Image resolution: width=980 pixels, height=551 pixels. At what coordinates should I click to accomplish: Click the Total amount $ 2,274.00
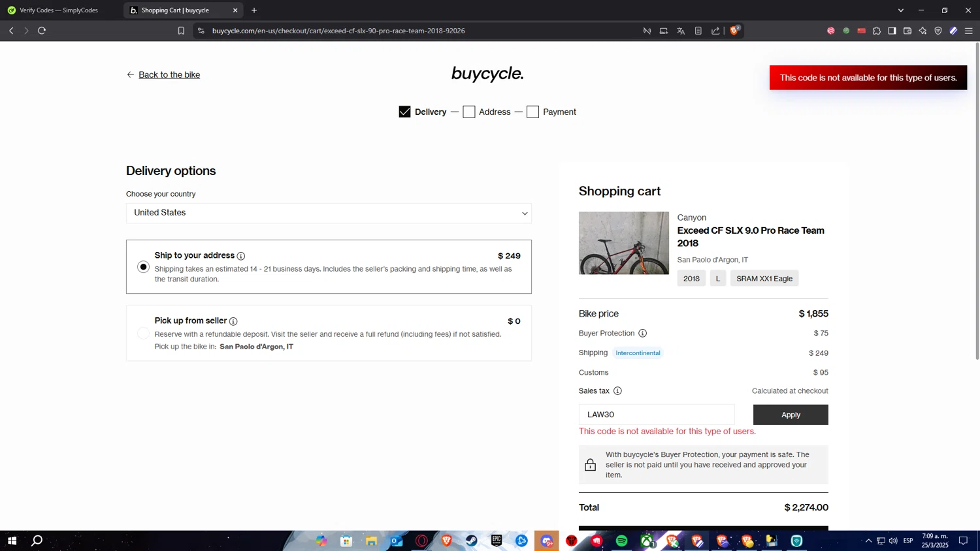tap(806, 507)
